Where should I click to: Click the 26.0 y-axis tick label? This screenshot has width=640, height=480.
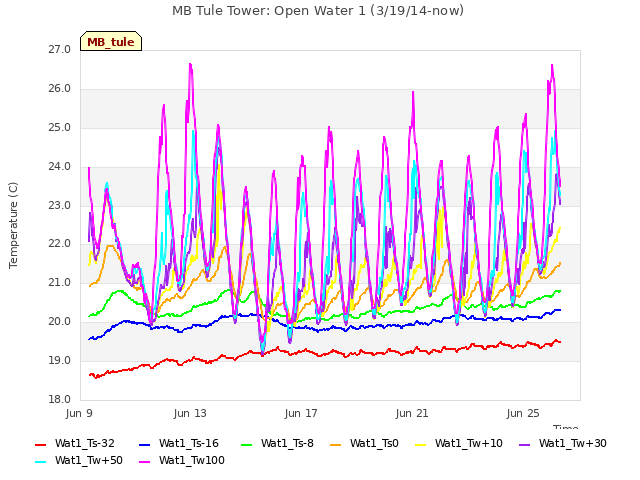coord(60,89)
